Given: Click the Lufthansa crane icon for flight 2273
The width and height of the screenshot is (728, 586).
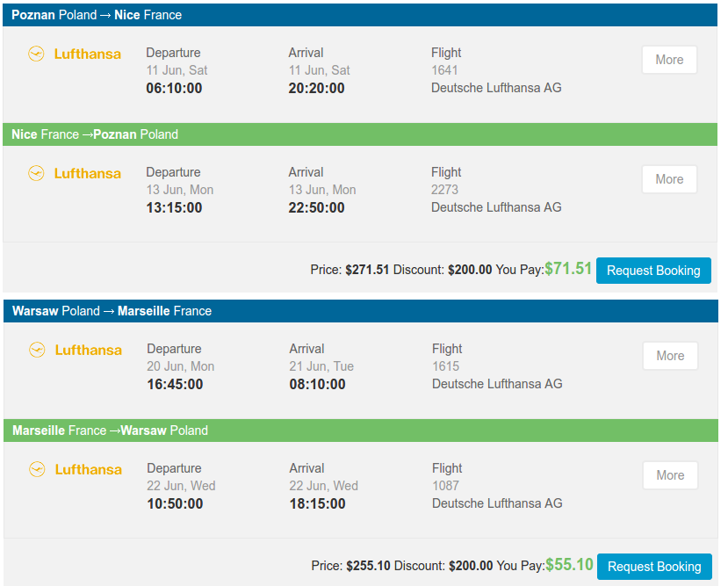Looking at the screenshot, I should coord(36,173).
